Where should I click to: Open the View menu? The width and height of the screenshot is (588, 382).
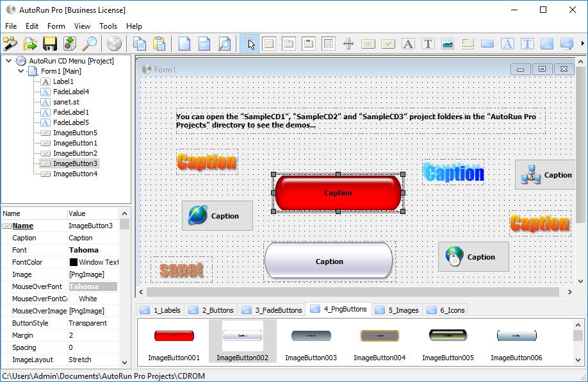pos(82,26)
